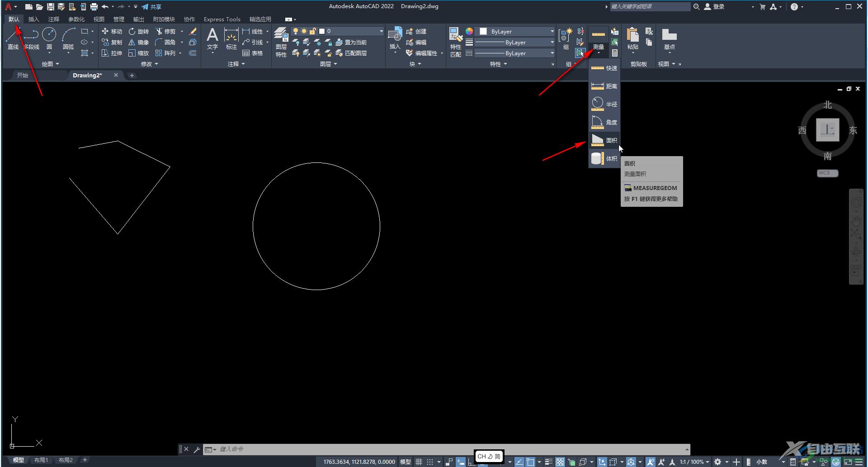Toggle annotation visibility in status bar
868x467 pixels.
[651, 462]
